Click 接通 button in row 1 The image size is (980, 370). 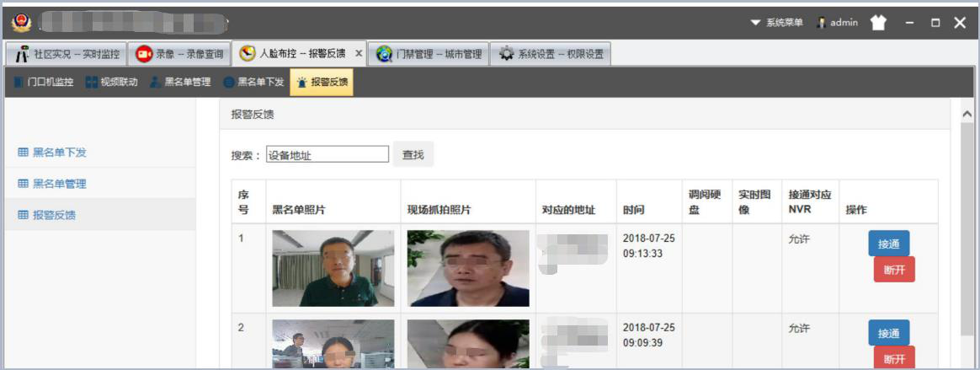click(x=889, y=244)
